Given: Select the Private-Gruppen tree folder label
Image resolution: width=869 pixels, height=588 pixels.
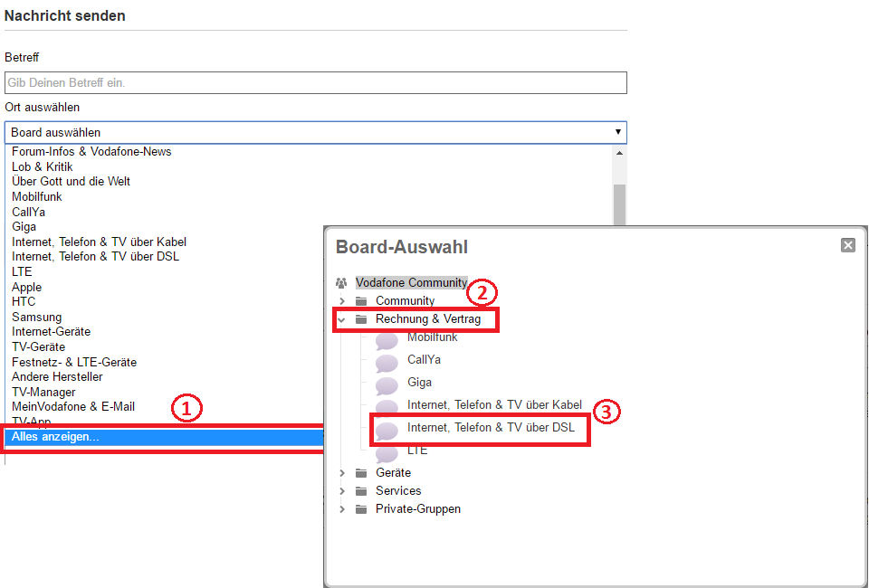Looking at the screenshot, I should [x=418, y=509].
